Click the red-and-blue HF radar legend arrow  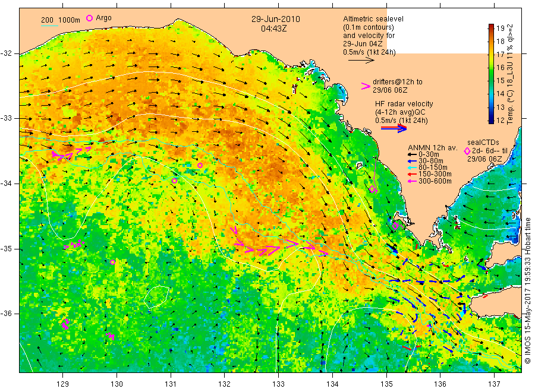394,128
